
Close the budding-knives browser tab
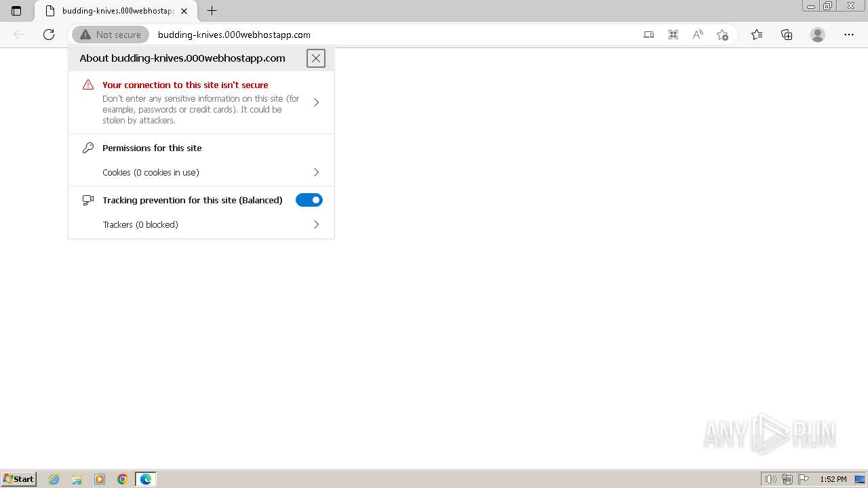pos(184,11)
